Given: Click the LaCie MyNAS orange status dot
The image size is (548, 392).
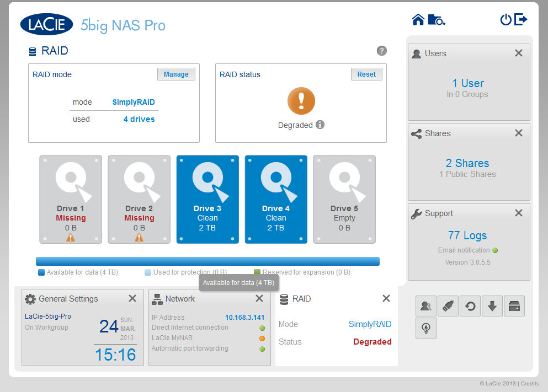Looking at the screenshot, I should pyautogui.click(x=262, y=339).
